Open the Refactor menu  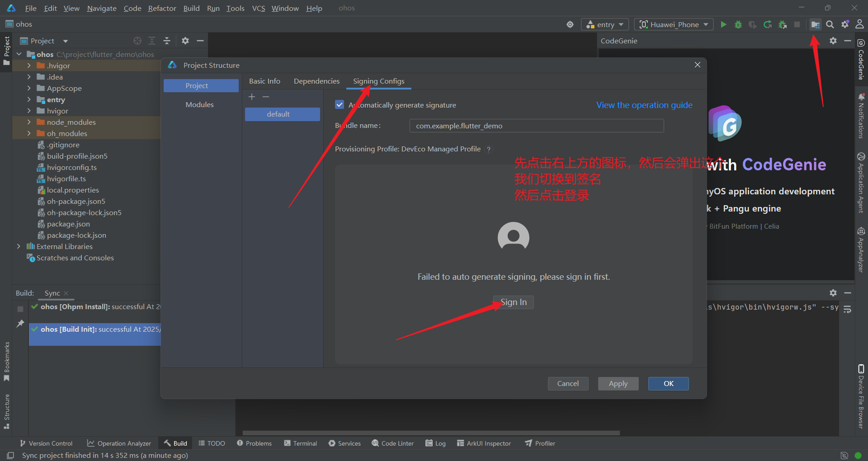pyautogui.click(x=162, y=8)
